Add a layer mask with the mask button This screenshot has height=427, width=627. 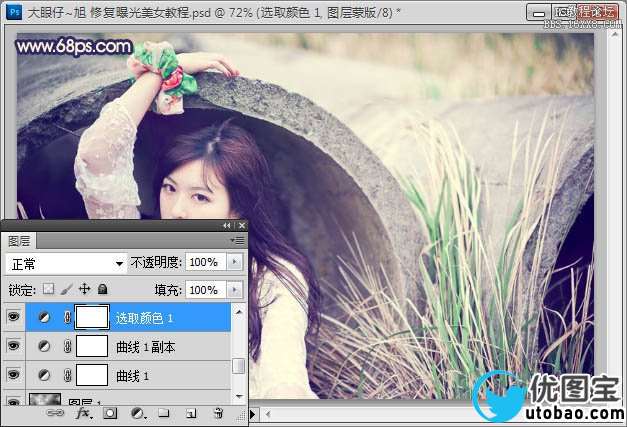pos(110,413)
